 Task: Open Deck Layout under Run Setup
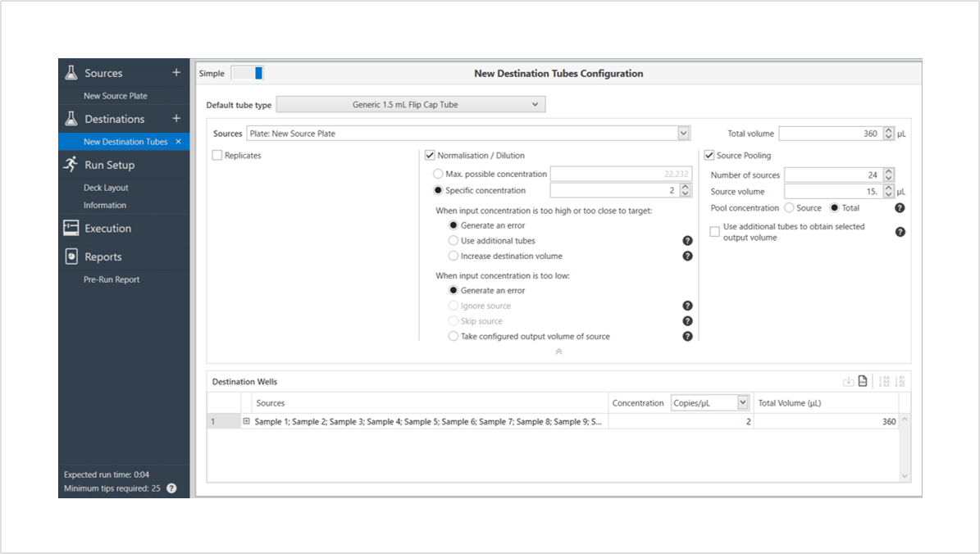106,188
